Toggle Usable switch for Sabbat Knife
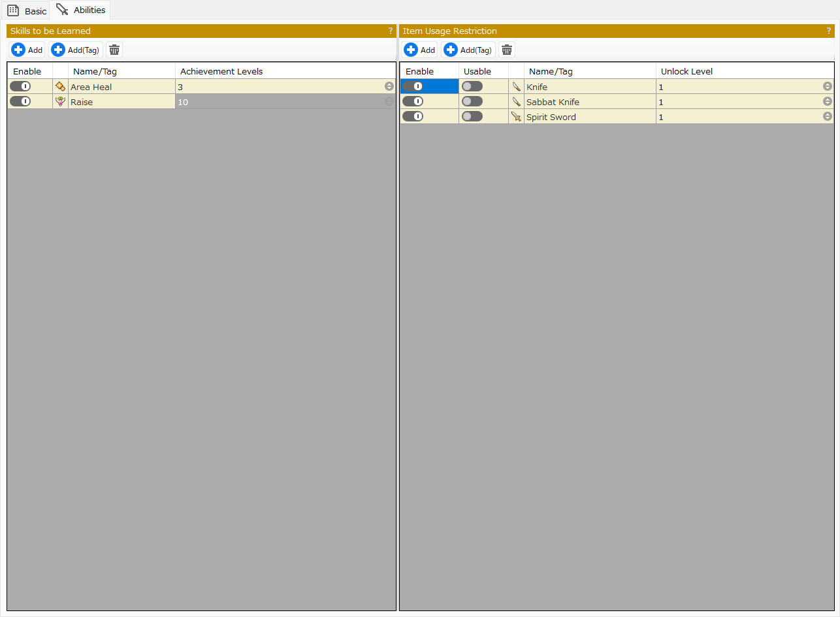Screen dimensions: 840x617 [472, 102]
